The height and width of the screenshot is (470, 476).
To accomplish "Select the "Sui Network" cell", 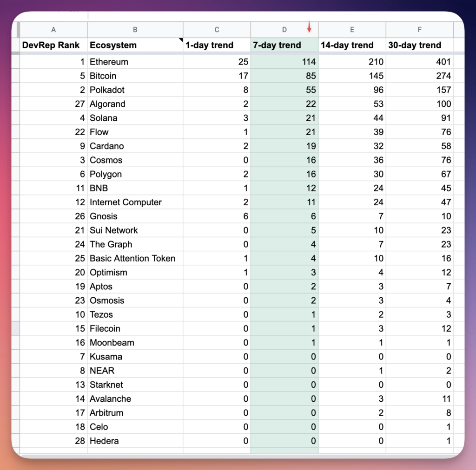I will (135, 230).
